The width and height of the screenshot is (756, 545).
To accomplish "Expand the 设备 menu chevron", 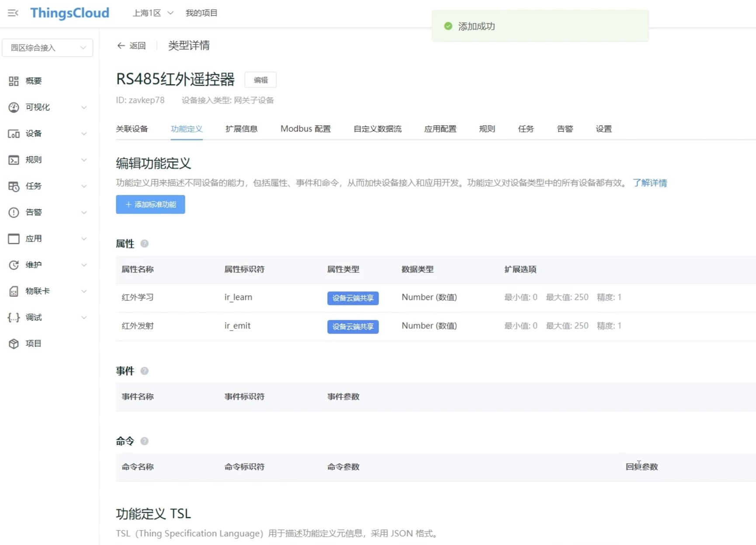I will 84,134.
